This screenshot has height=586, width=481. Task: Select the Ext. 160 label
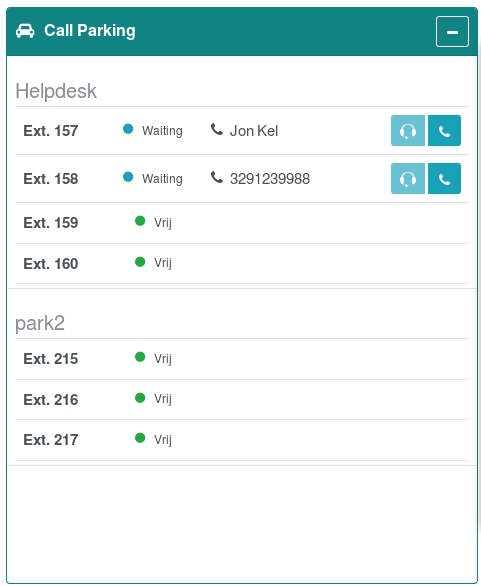tap(51, 264)
